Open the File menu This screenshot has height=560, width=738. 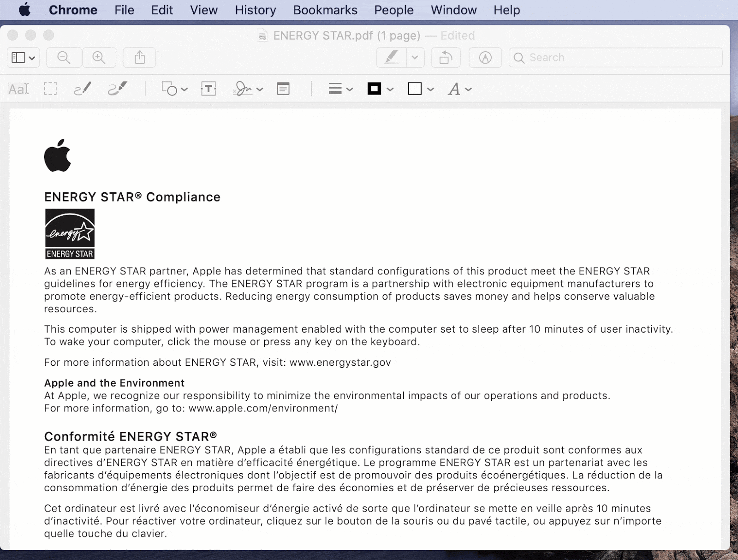pyautogui.click(x=124, y=10)
